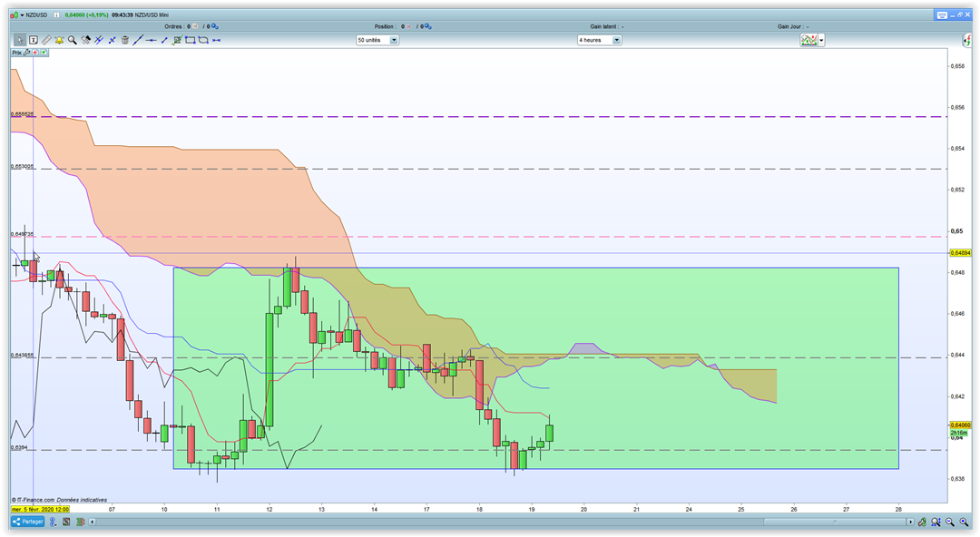Click the red plus icon beside Prix
This screenshot has width=980, height=537.
click(x=35, y=53)
